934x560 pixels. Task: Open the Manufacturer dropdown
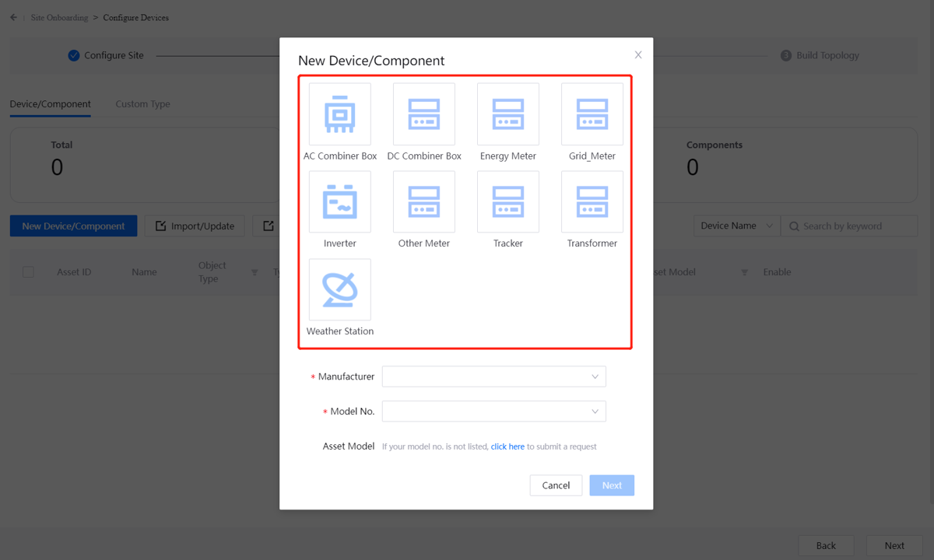click(493, 376)
